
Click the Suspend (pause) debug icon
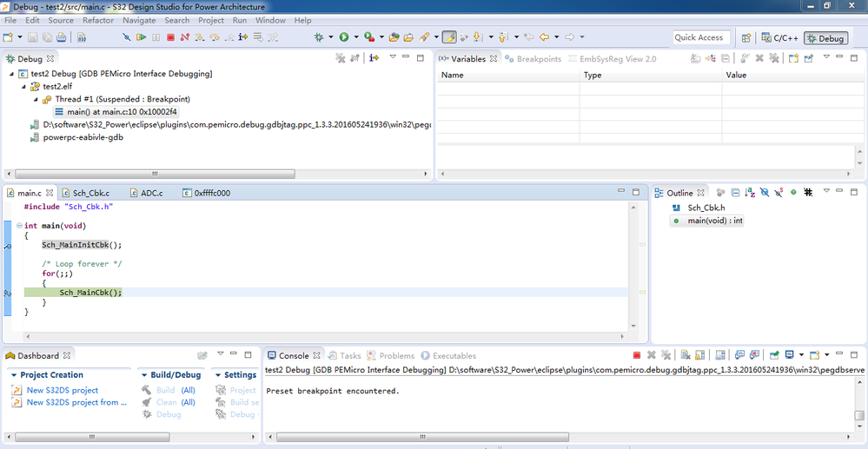(156, 37)
